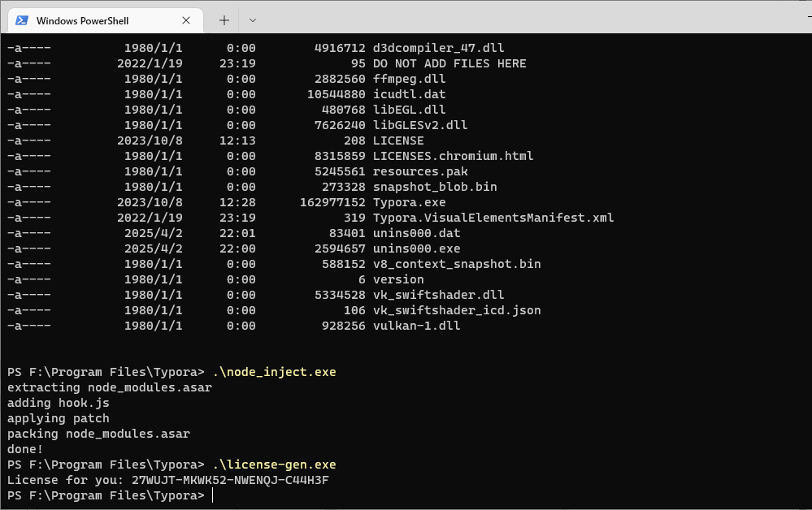812x510 pixels.
Task: Click the Typora.VisualElementsManifest.xml entry
Action: [x=493, y=218]
